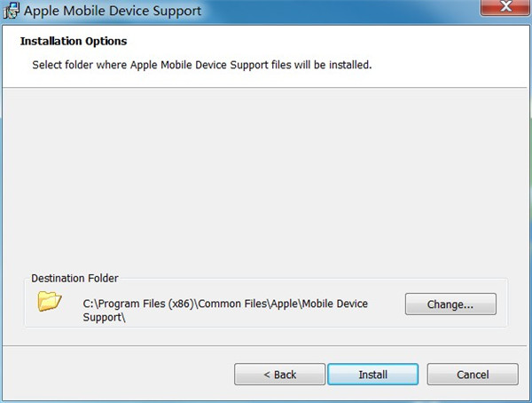This screenshot has height=403, width=532.
Task: Click empty title bar space right of the title
Action: [337, 12]
